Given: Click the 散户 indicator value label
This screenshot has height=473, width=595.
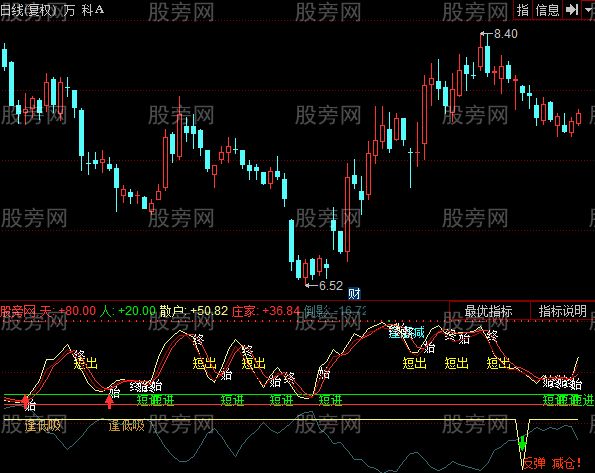Looking at the screenshot, I should tap(194, 311).
